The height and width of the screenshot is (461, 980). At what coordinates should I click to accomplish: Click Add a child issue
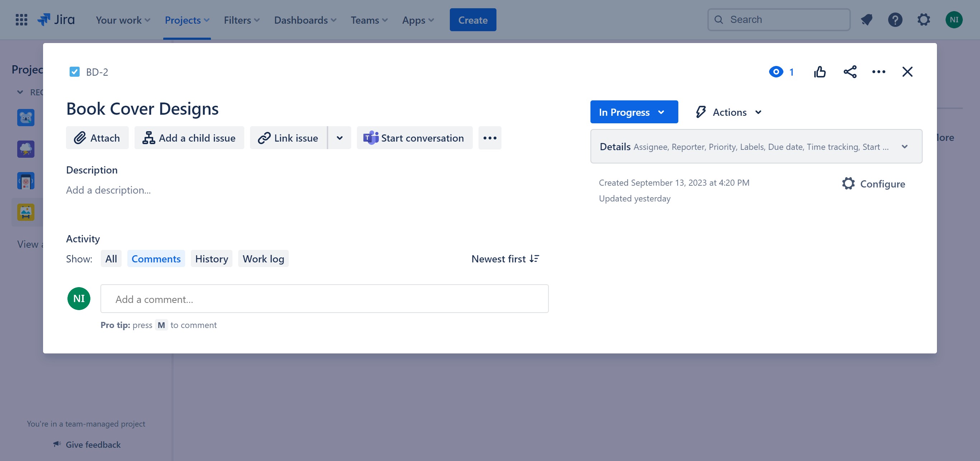click(x=189, y=138)
